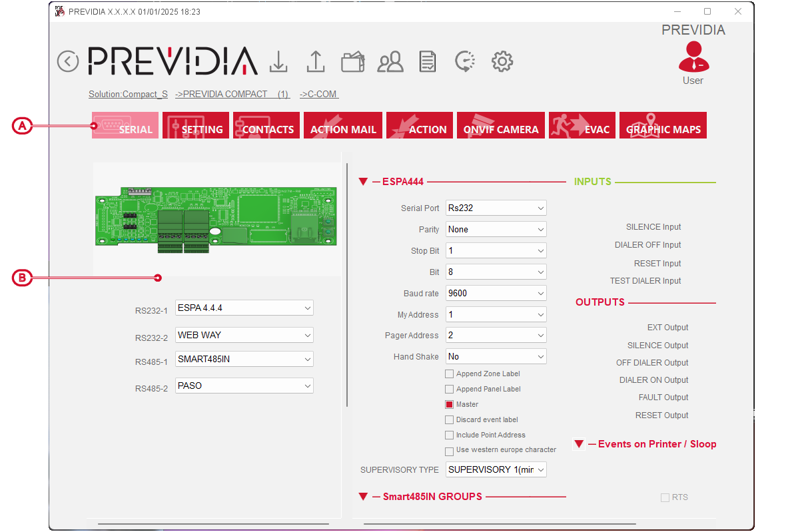Screen dimensions: 812x532
Task: Open the users group icon
Action: point(390,62)
